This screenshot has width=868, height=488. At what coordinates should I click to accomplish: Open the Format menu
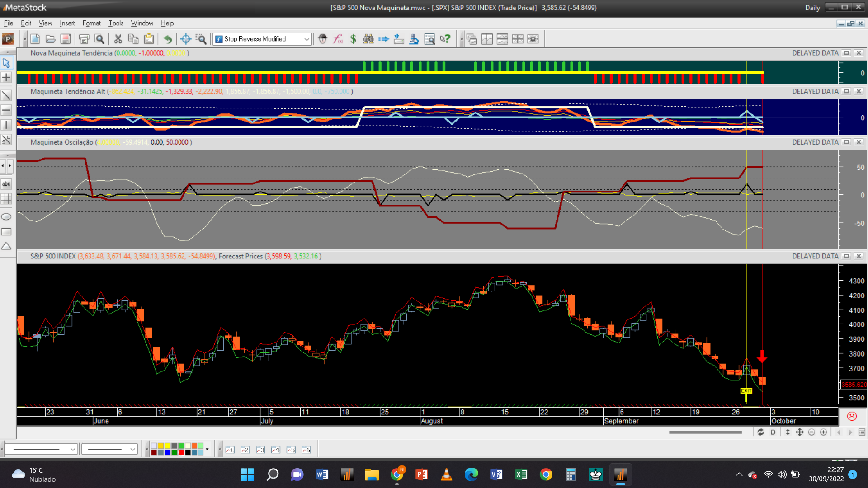[91, 23]
